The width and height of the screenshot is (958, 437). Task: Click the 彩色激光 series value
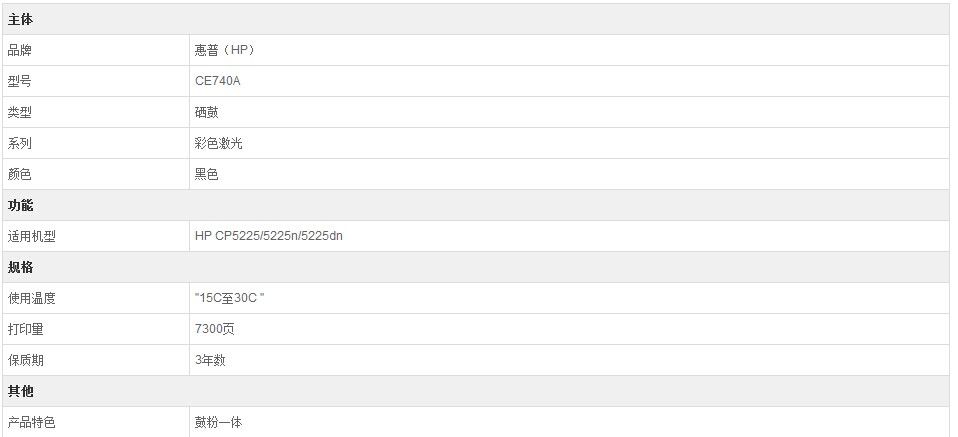[x=219, y=143]
